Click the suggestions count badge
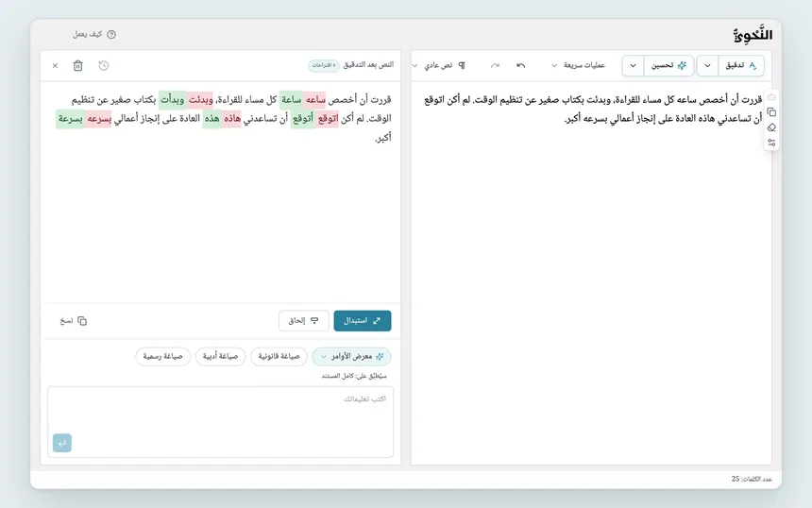812x508 pixels. pos(324,65)
